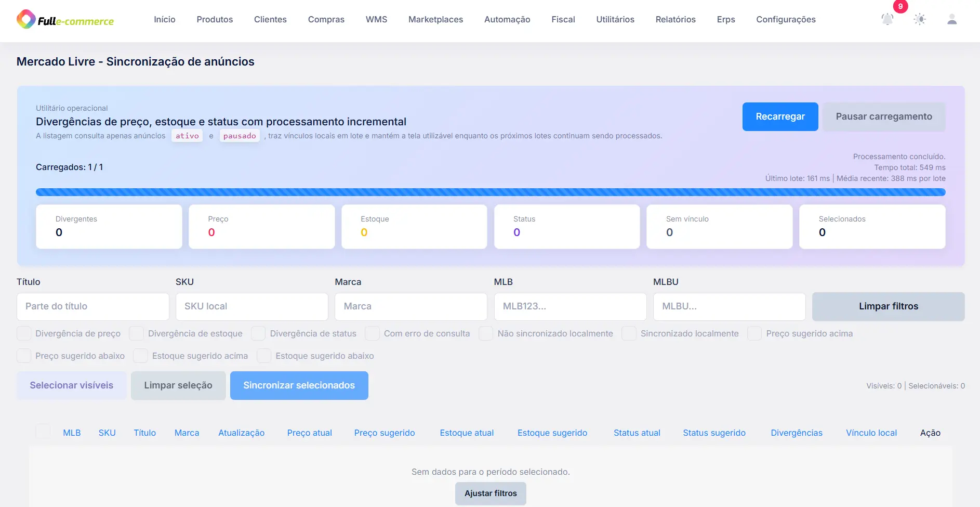
Task: Open the Fiscal menu
Action: point(563,20)
